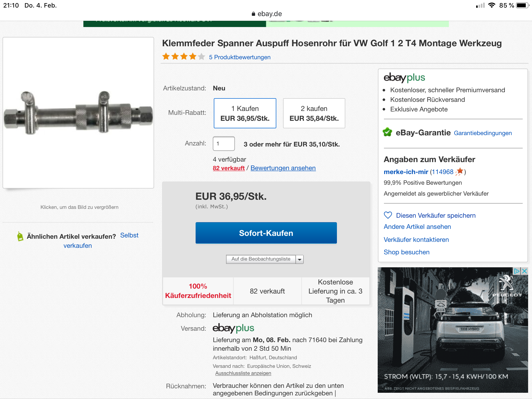Expand the Beobachtungsliste dropdown arrow
This screenshot has width=532, height=399.
pos(300,259)
